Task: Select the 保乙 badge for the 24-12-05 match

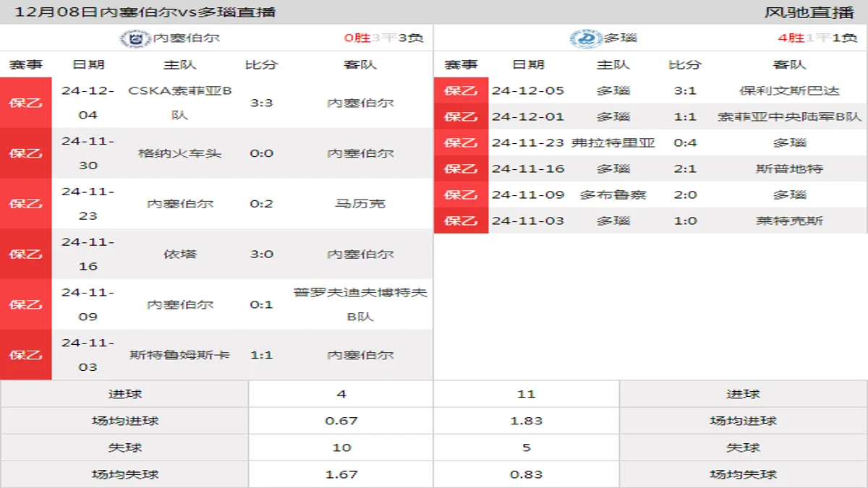Action: (461, 90)
